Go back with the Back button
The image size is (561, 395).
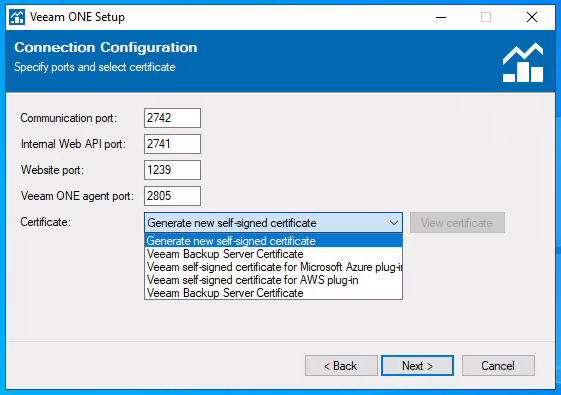coord(341,366)
